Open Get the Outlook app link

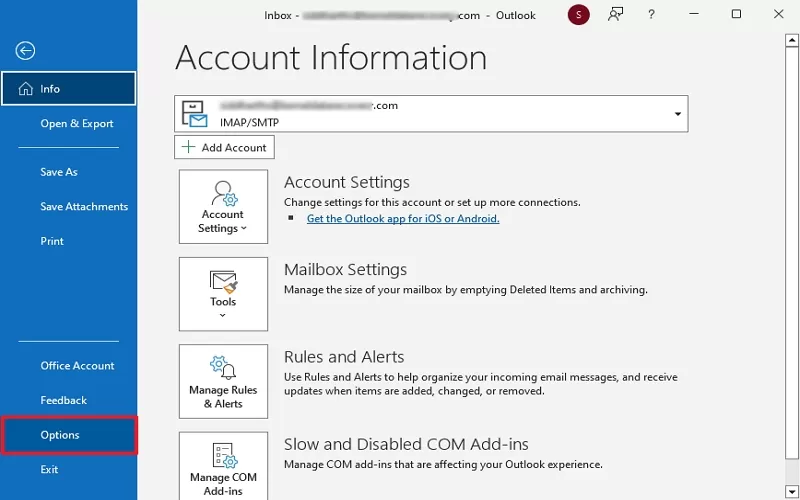pos(403,218)
